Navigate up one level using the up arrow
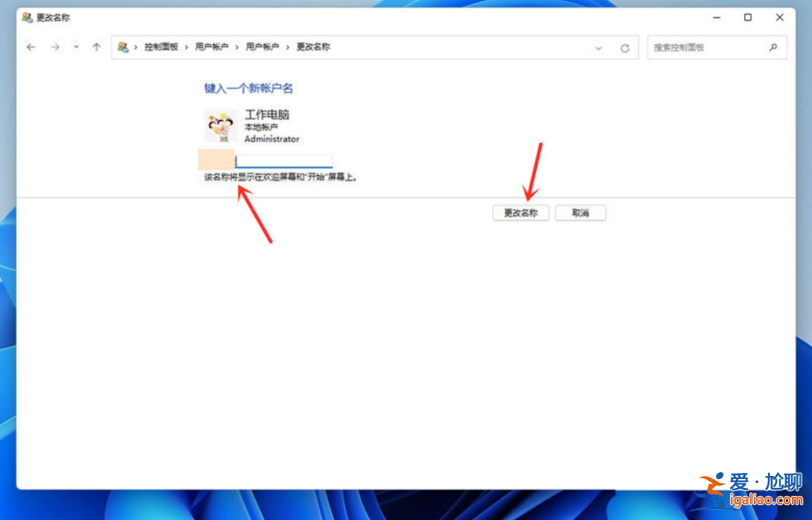The height and width of the screenshot is (520, 812). (96, 47)
